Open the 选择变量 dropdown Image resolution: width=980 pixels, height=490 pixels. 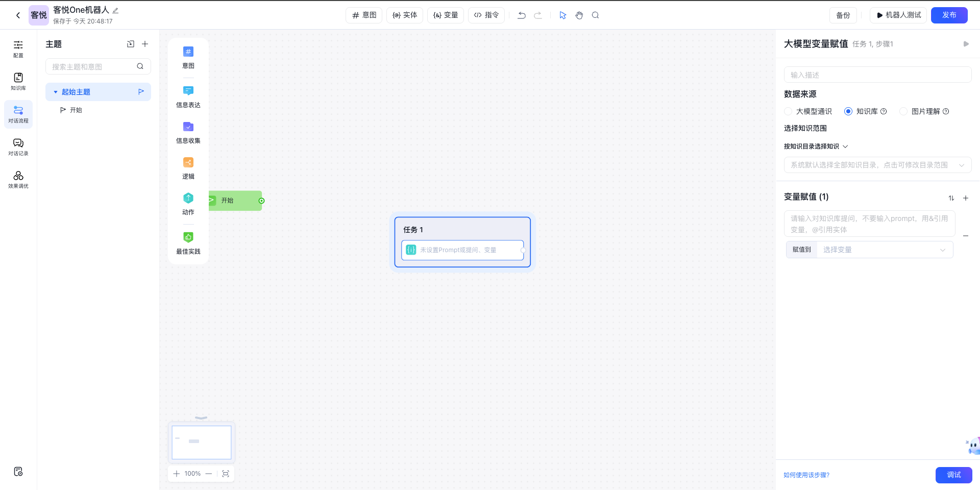tap(884, 250)
